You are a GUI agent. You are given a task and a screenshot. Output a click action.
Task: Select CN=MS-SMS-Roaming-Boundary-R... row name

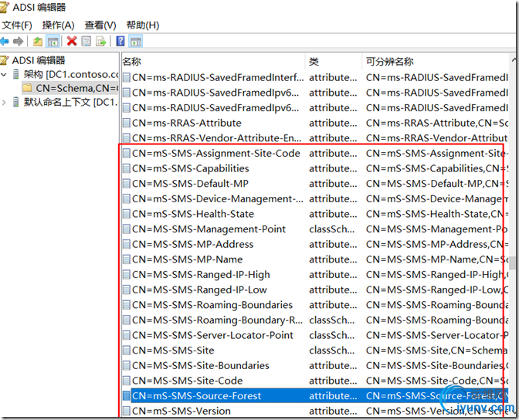[217, 320]
